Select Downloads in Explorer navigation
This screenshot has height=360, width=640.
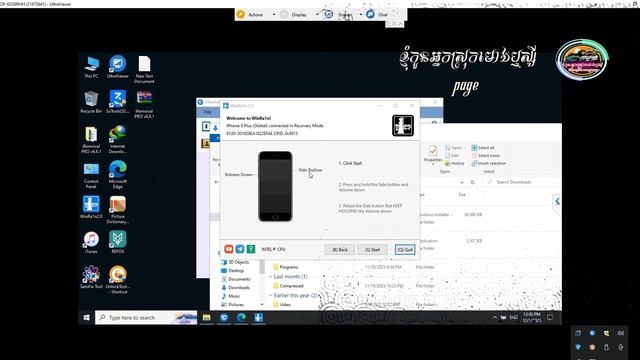tap(236, 288)
